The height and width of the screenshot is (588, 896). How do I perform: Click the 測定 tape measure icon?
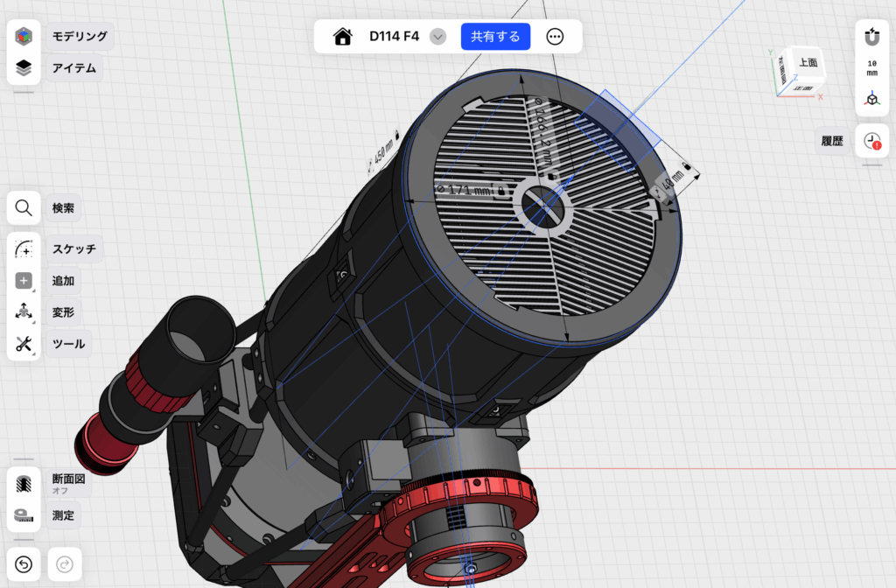coord(24,515)
